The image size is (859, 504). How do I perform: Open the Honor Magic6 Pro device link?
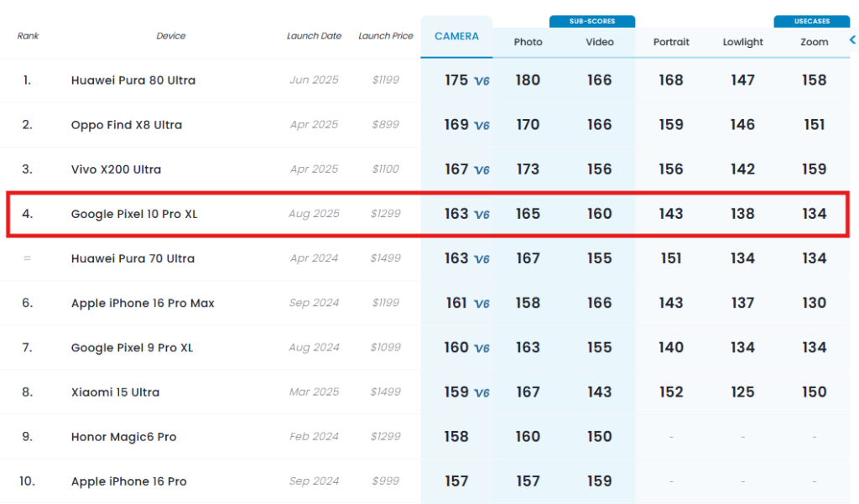coord(124,437)
